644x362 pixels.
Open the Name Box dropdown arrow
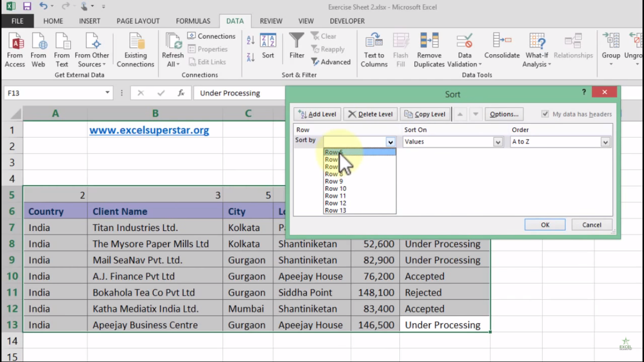pyautogui.click(x=108, y=93)
